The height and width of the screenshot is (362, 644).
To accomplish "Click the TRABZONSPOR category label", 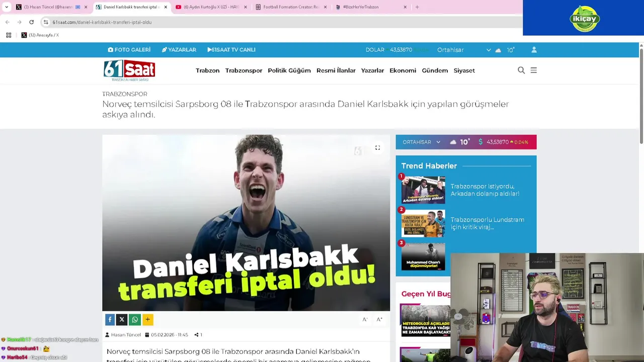I will (125, 94).
